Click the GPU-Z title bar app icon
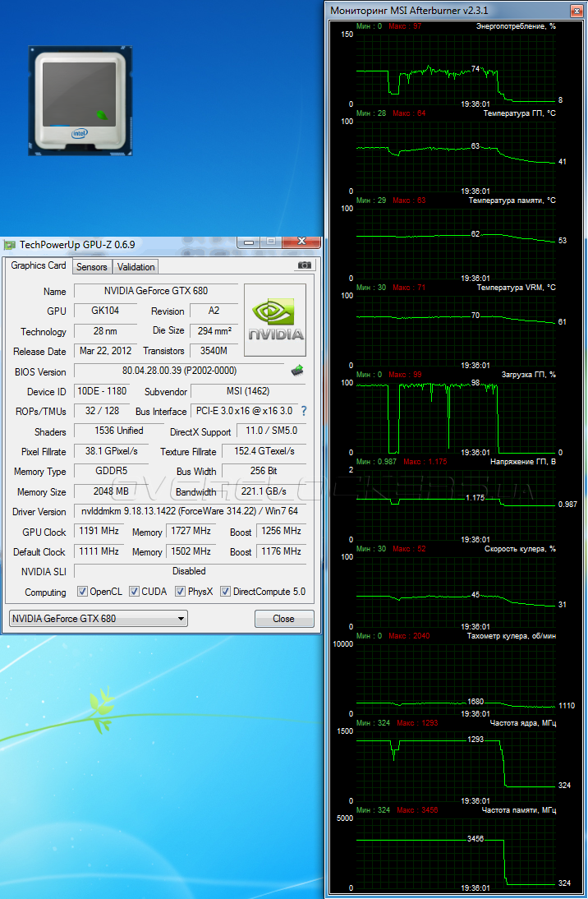This screenshot has width=588, height=899. pos(10,244)
